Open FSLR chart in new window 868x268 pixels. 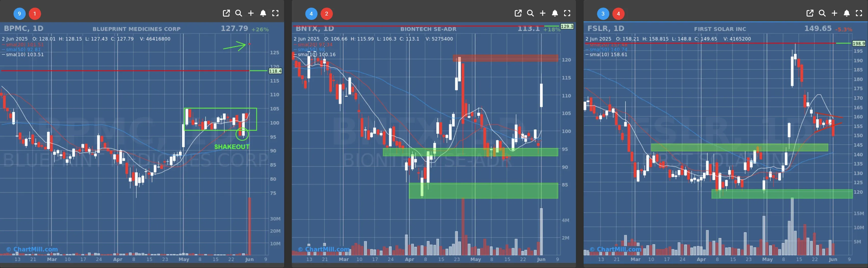pos(810,13)
